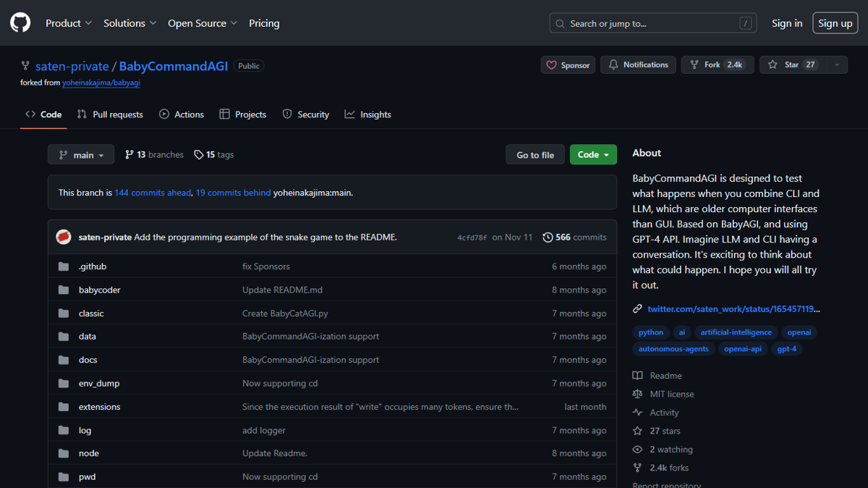The width and height of the screenshot is (868, 488).
Task: Open the Solutions dropdown menu
Action: click(130, 23)
